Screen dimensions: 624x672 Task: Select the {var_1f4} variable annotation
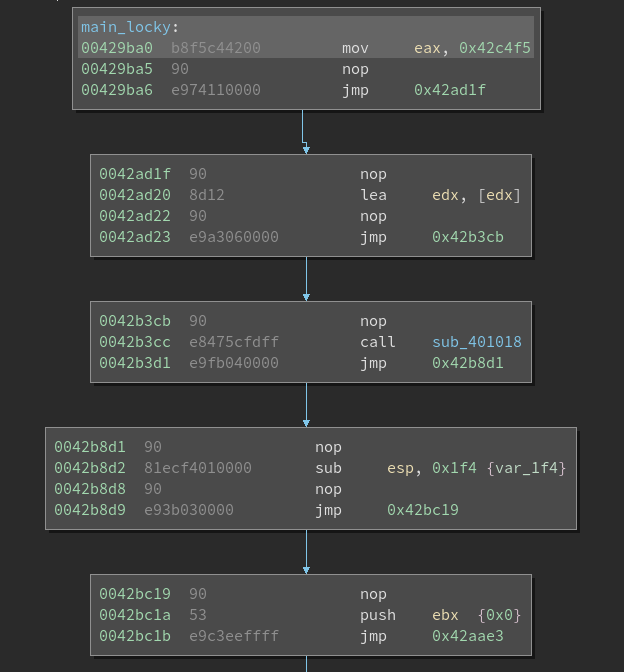(526, 468)
